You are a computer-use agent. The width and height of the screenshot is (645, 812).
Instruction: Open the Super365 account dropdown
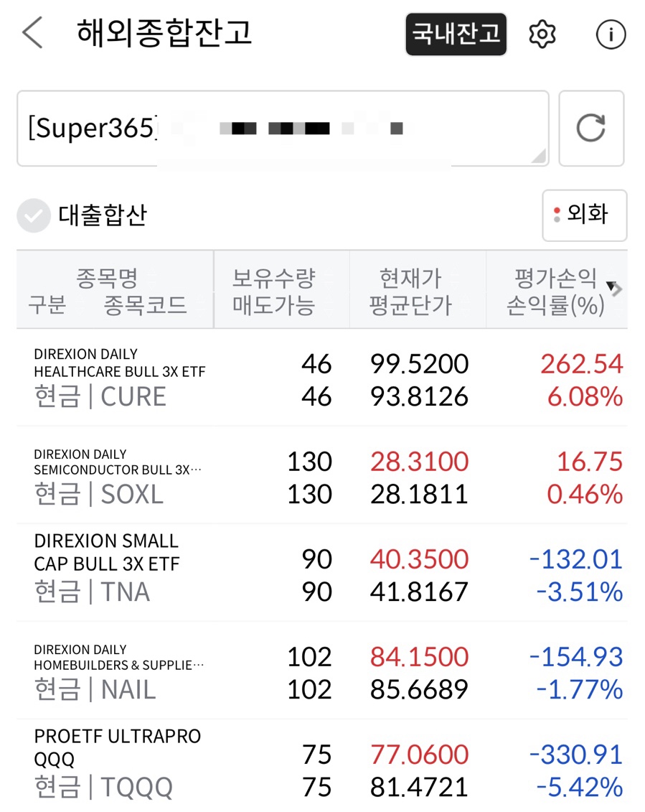(x=283, y=129)
